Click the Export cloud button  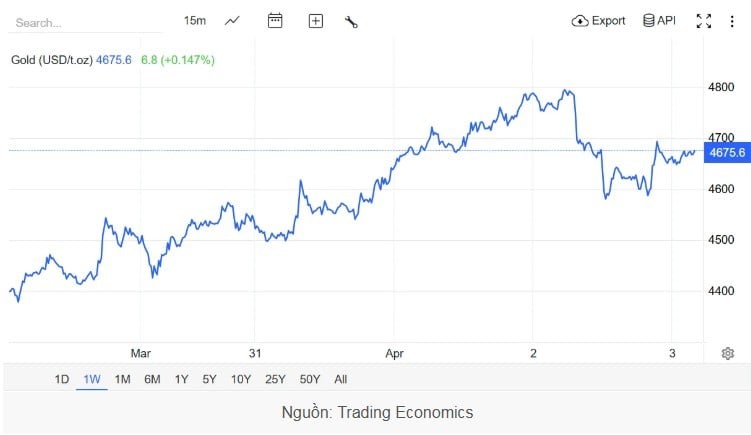tap(598, 21)
